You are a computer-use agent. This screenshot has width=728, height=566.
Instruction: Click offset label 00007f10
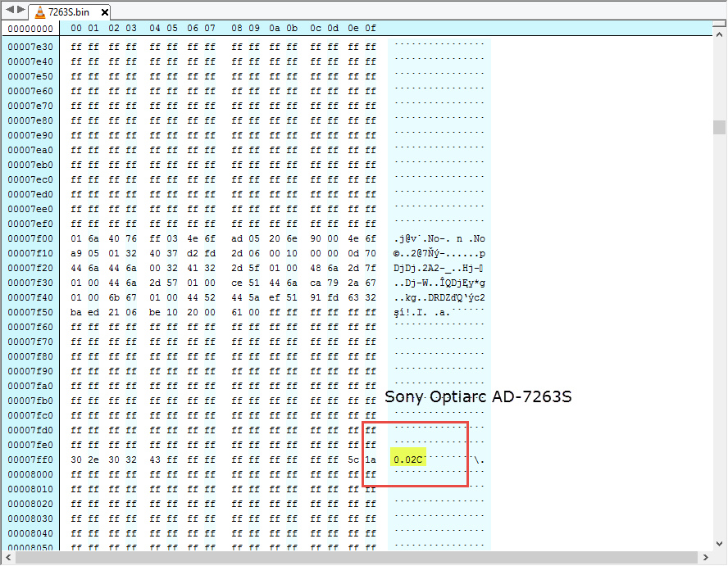[x=30, y=253]
